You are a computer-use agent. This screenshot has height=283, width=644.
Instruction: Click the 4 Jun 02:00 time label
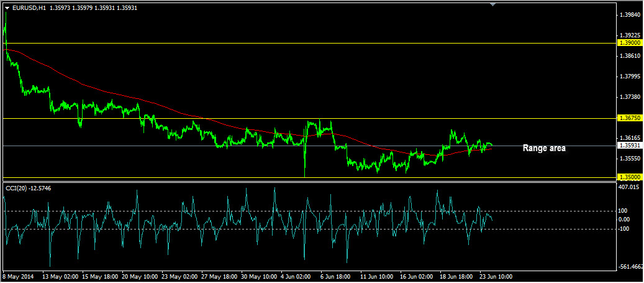[x=296, y=276]
